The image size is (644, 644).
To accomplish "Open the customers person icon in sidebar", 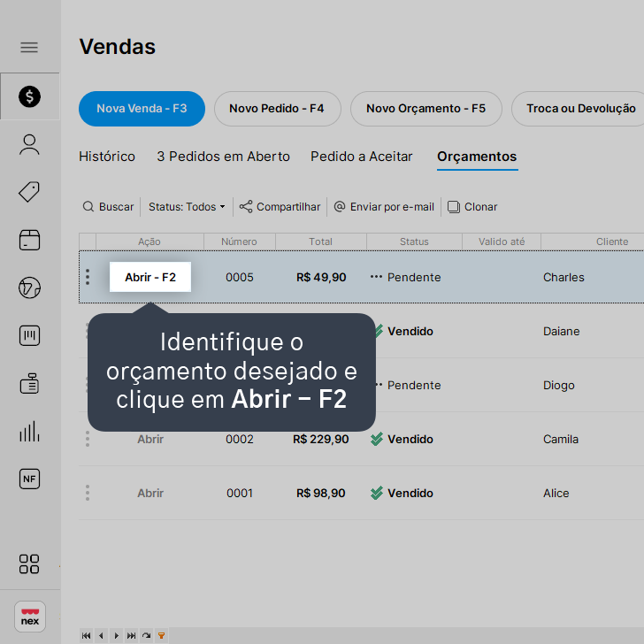I will coord(29,144).
